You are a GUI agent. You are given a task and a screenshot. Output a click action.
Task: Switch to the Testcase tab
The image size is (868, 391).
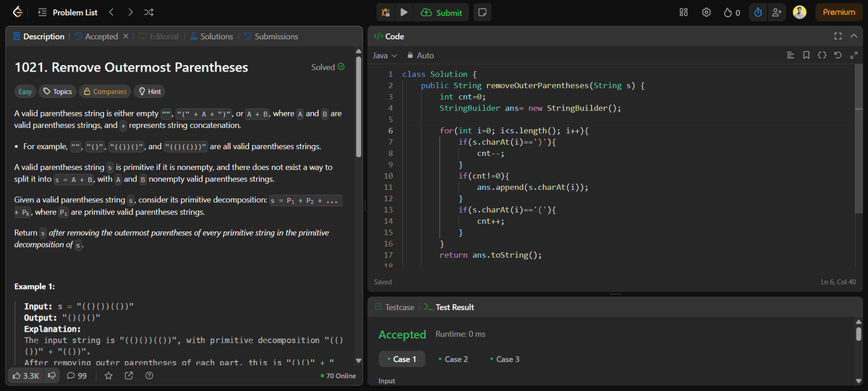[x=394, y=307]
